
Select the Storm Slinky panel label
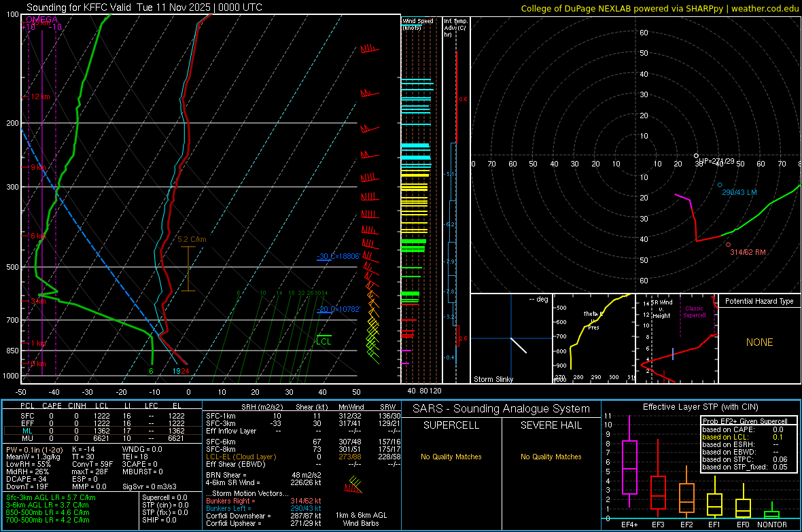(493, 379)
